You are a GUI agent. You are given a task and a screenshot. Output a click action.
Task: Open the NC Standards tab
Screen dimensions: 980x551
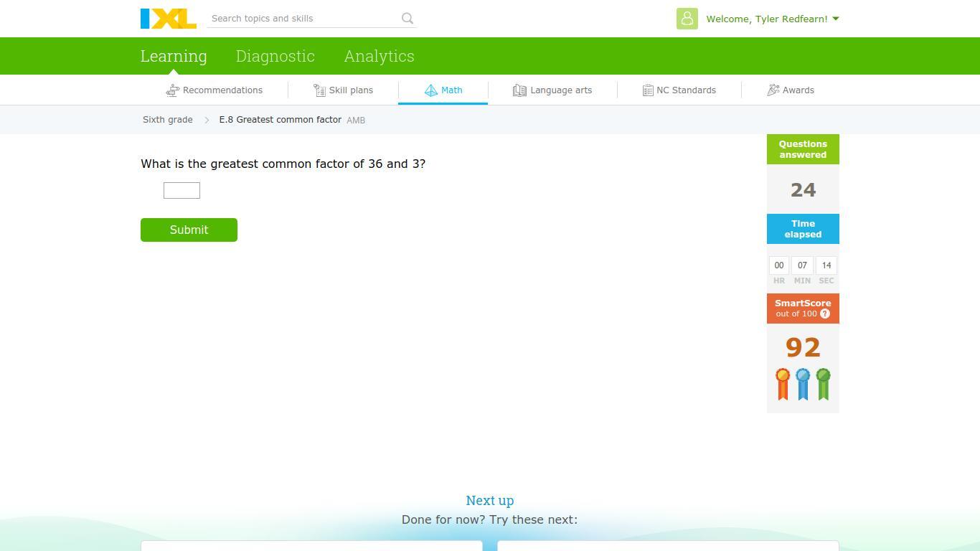(679, 90)
